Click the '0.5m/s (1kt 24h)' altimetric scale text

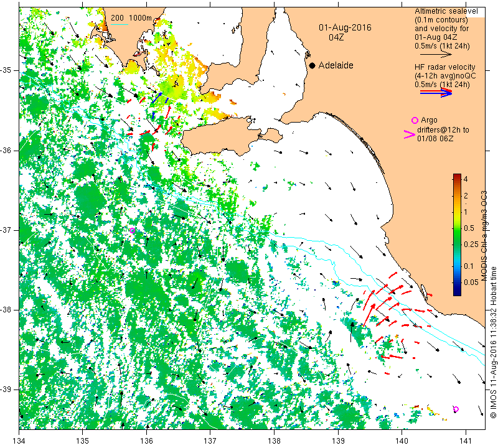[x=442, y=45]
